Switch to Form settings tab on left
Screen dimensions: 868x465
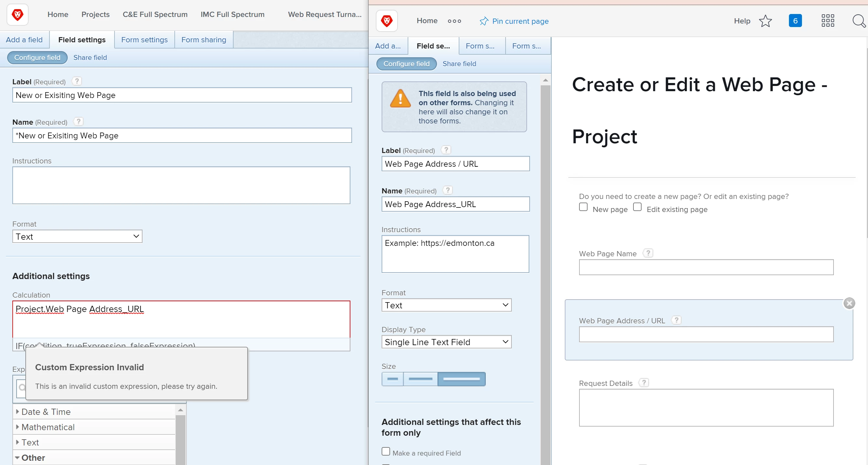point(144,40)
